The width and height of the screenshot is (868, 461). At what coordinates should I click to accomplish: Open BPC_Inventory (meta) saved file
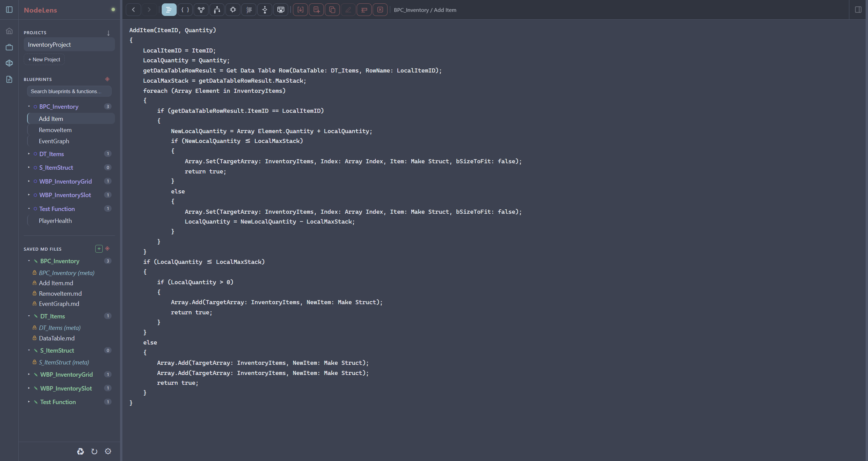[x=66, y=273]
